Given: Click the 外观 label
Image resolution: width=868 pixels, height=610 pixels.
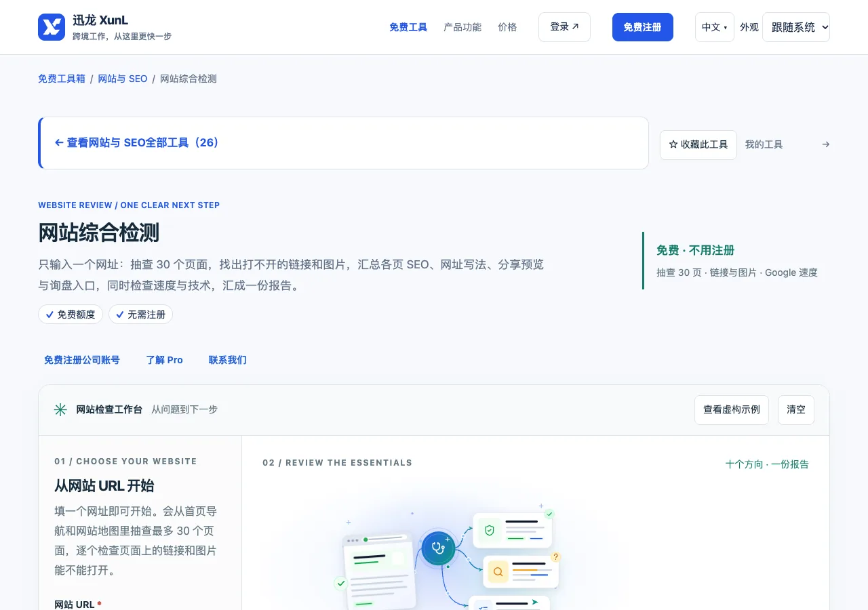Looking at the screenshot, I should click(x=749, y=27).
